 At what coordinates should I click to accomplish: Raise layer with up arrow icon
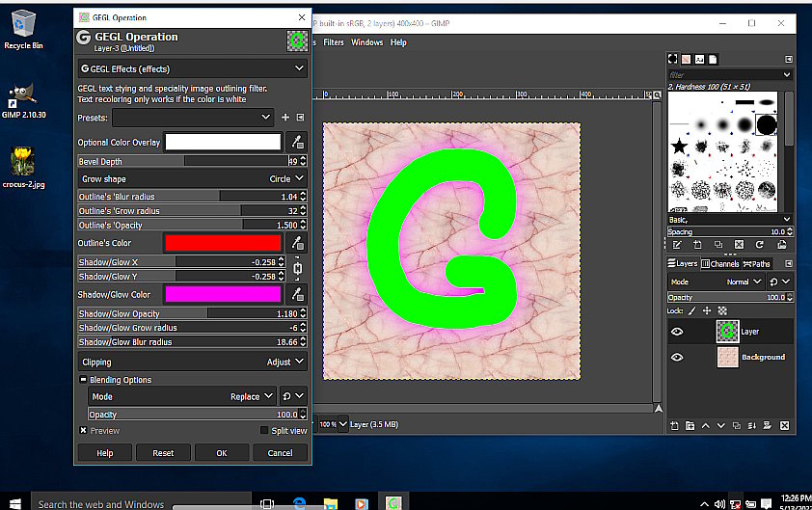click(x=705, y=425)
